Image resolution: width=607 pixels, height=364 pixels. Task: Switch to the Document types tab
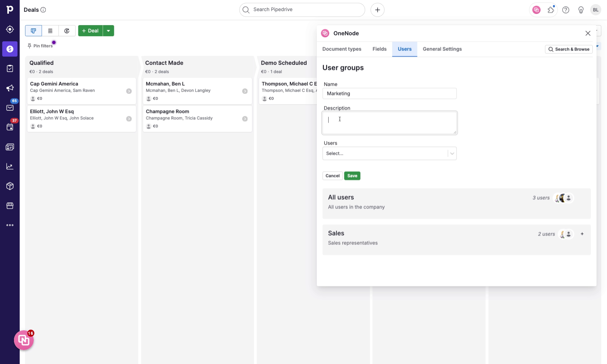(342, 49)
